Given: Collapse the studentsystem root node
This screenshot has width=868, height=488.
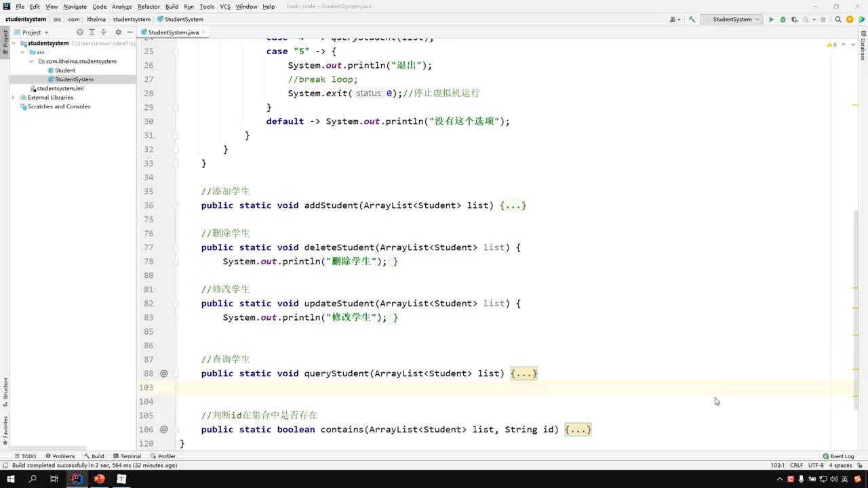Looking at the screenshot, I should pyautogui.click(x=14, y=43).
